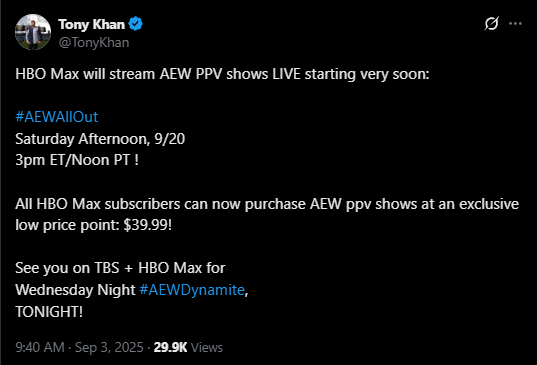Click the 'HBO Max will stream' opening line
This screenshot has height=365, width=537.
[x=222, y=74]
